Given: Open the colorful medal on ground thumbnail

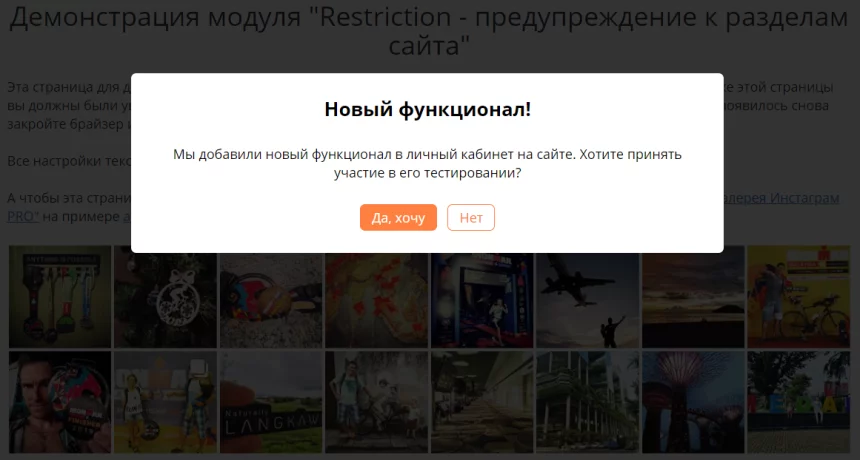Looking at the screenshot, I should [x=270, y=296].
